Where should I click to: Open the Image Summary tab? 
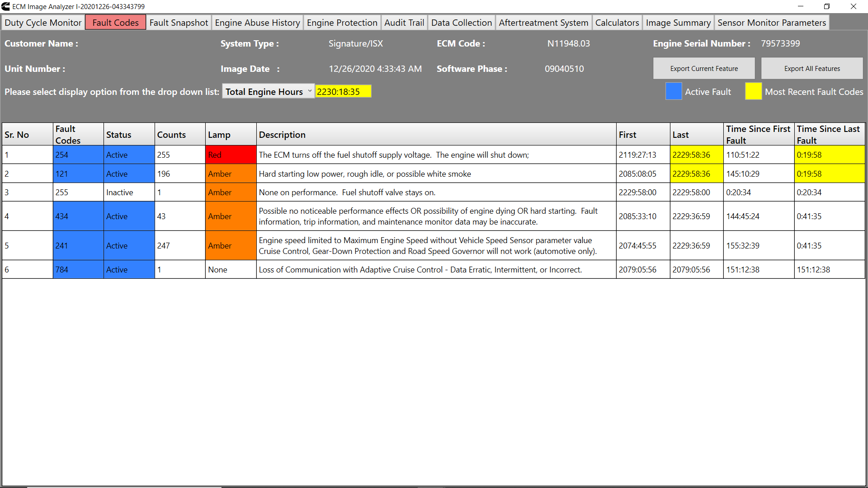(x=678, y=22)
